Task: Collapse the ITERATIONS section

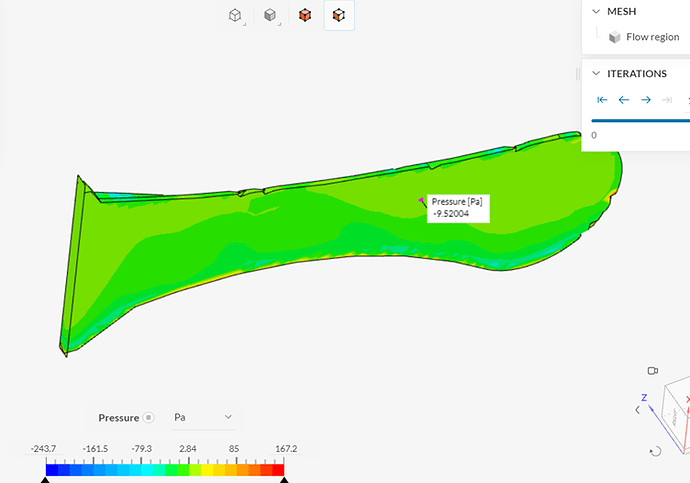Action: (x=596, y=73)
